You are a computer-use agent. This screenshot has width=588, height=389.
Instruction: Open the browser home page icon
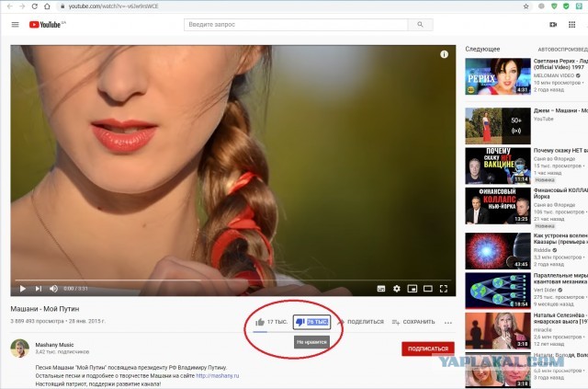pos(47,6)
